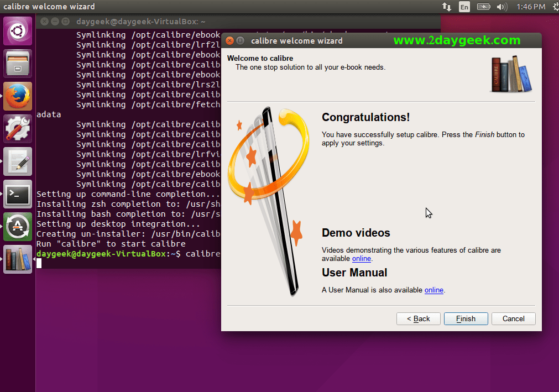Screen dimensions: 559x392
Task: Click the 'Installing bash completion' terminal line
Action: [x=128, y=214]
